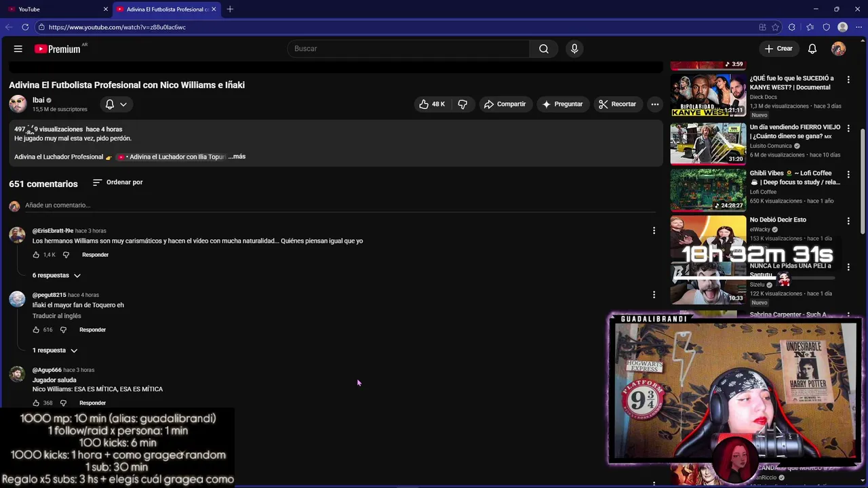Go back in browser
Image resolution: width=868 pixels, height=488 pixels.
click(9, 27)
